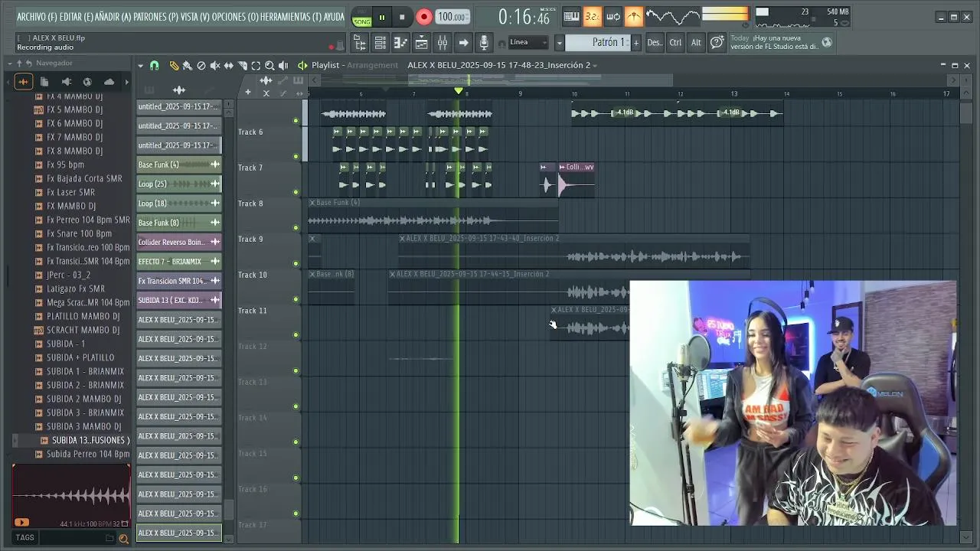Show the cloud tab in browser
The width and height of the screenshot is (980, 551).
point(109,82)
